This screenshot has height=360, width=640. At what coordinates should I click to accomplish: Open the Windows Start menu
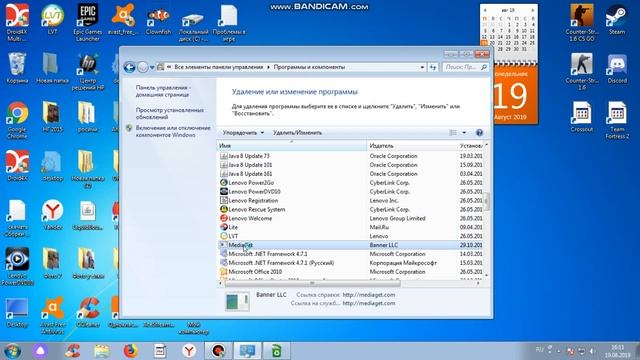[12, 351]
